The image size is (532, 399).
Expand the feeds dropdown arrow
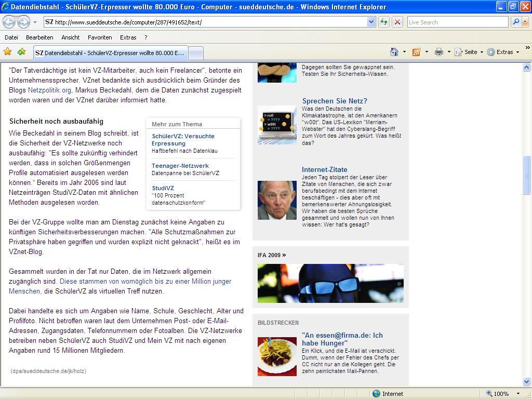pyautogui.click(x=427, y=52)
